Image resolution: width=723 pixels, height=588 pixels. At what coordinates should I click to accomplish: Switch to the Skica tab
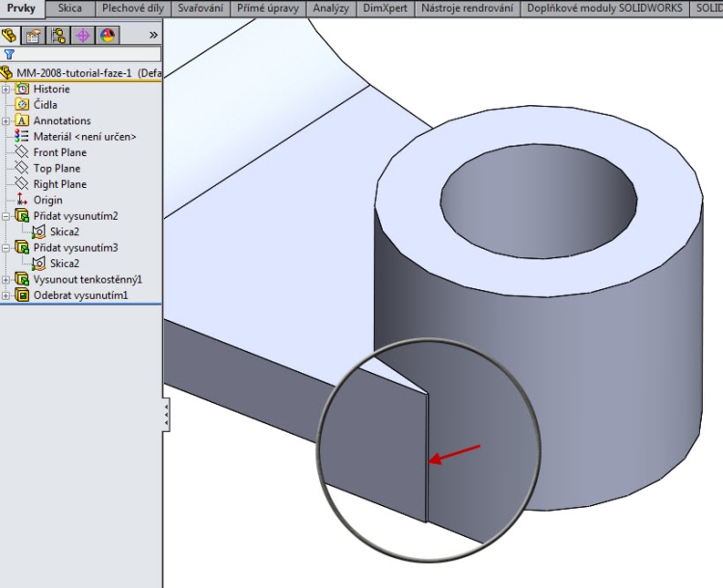(x=70, y=9)
